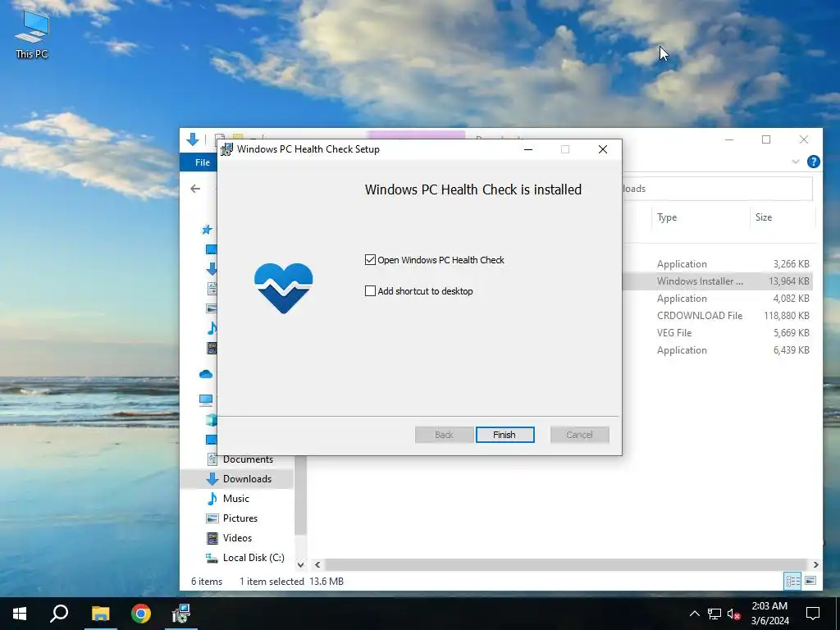Switch to large icons view layout
The width and height of the screenshot is (840, 630).
810,582
